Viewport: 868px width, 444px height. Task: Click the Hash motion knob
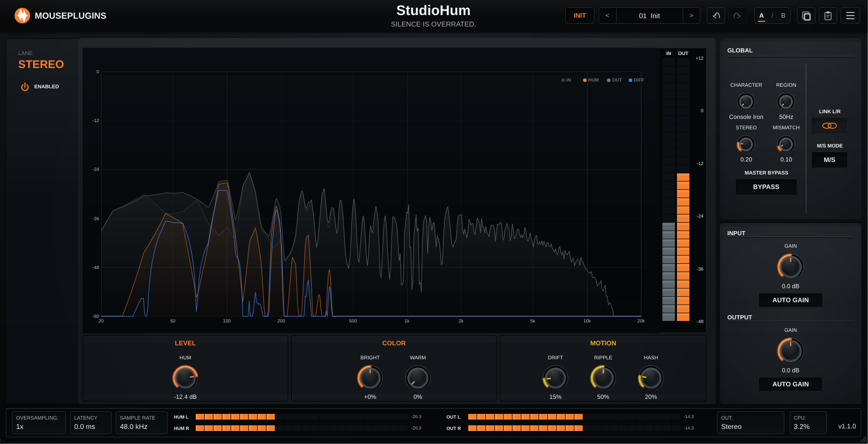(651, 378)
